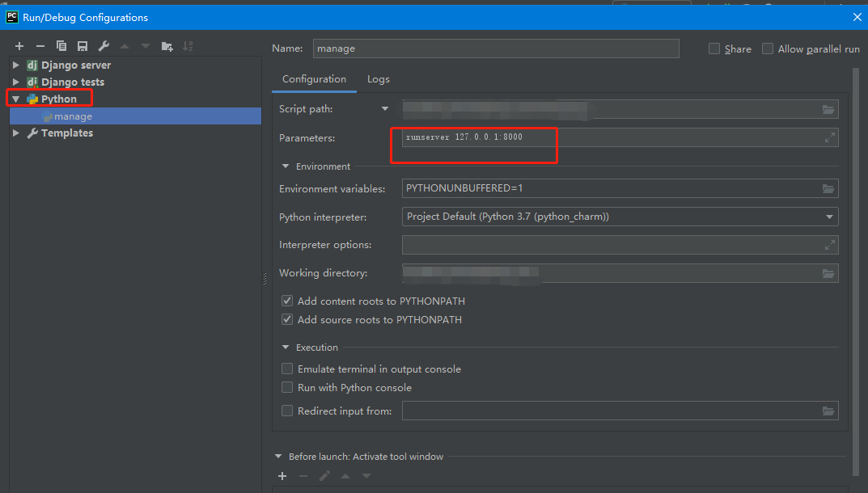Add a before launch task

coord(282,476)
